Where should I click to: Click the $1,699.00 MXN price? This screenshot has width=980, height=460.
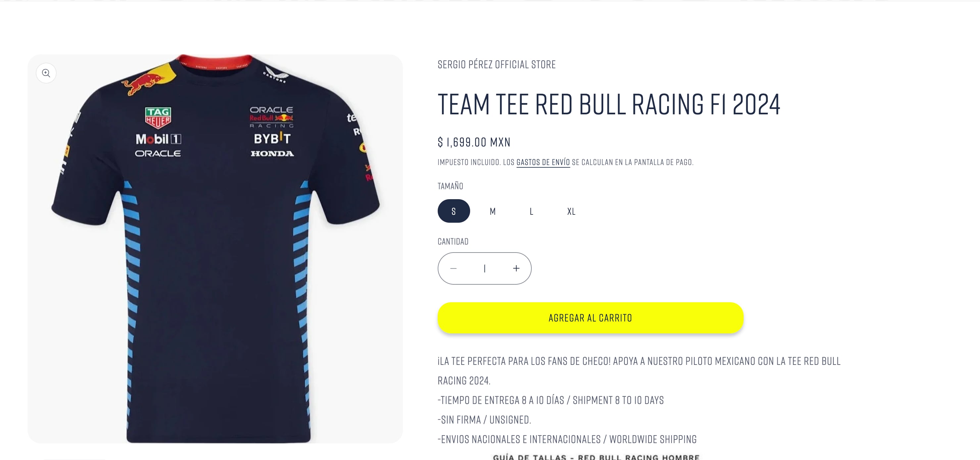pyautogui.click(x=474, y=142)
